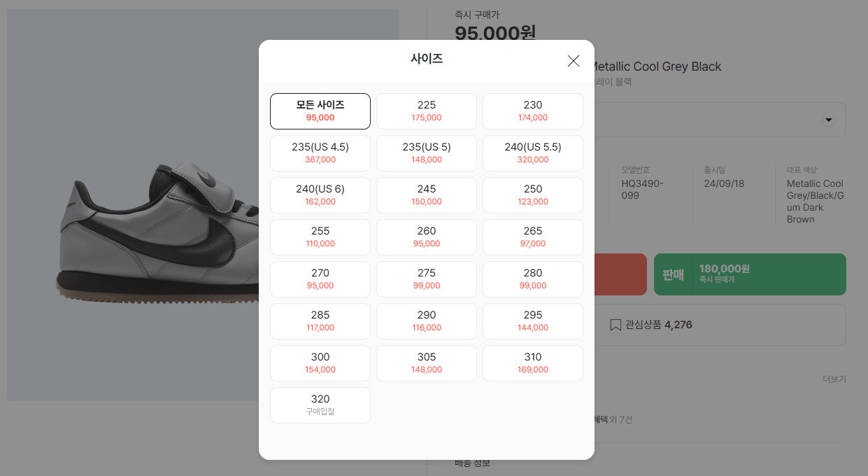Click the Metallic Cool Grey Black title

tap(657, 66)
